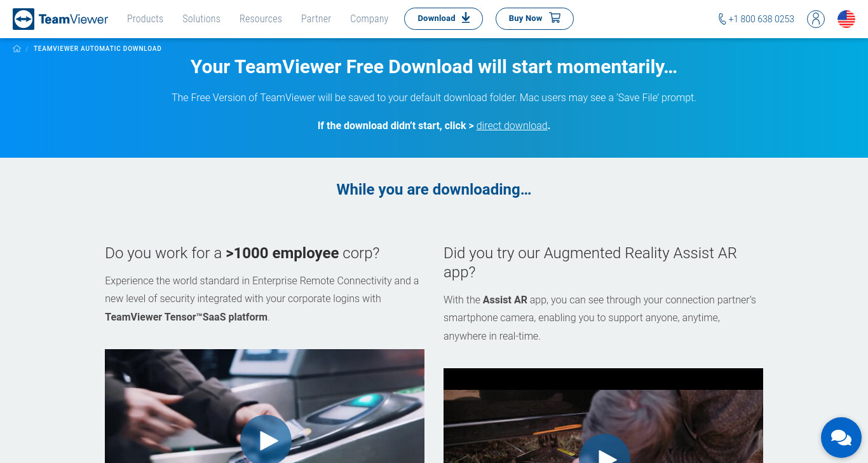Click the Buy Now button

(534, 18)
